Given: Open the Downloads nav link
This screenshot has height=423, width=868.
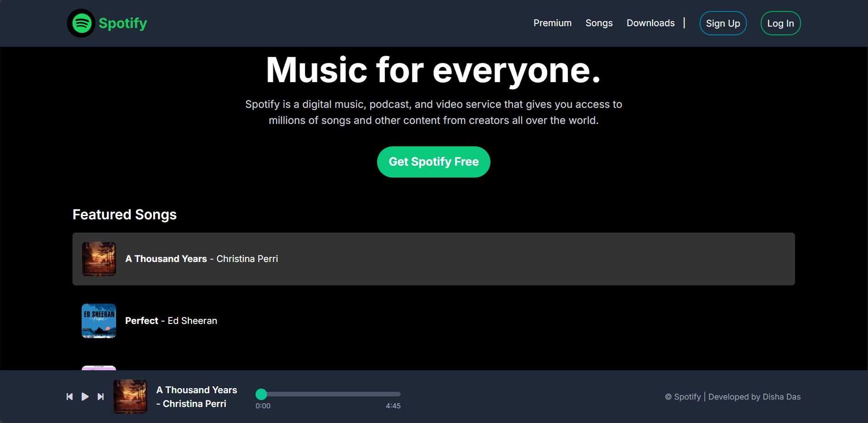Looking at the screenshot, I should [x=650, y=23].
